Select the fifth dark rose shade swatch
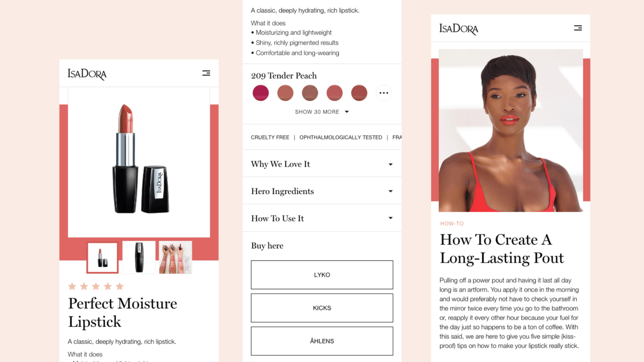The image size is (644, 362). 359,93
